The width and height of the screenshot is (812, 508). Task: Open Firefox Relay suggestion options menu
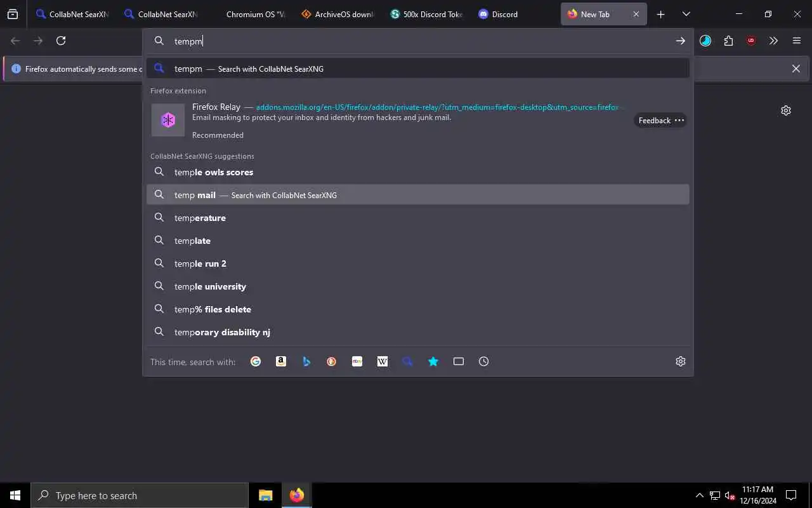point(679,120)
